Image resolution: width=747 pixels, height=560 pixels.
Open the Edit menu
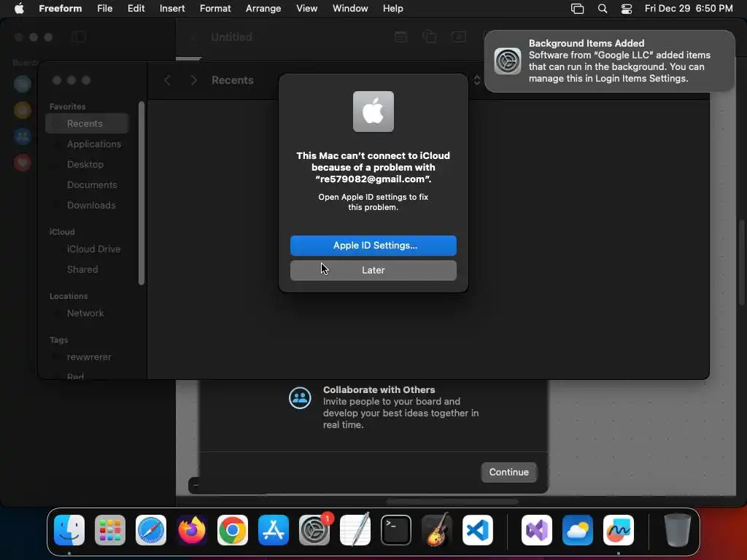coord(136,9)
